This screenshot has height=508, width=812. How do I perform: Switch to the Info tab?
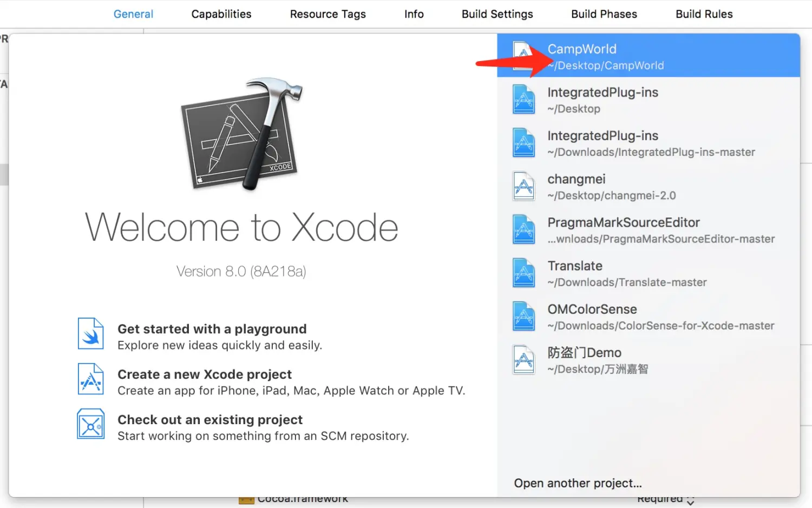[414, 14]
